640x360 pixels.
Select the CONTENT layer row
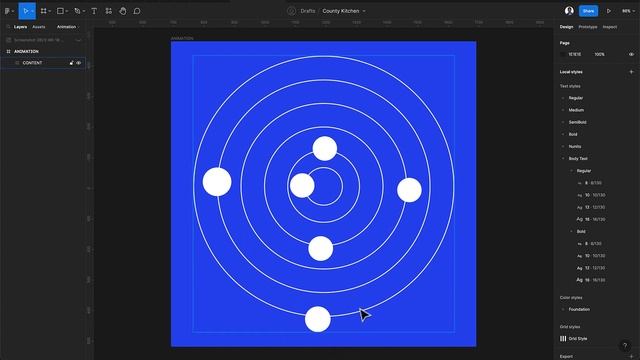click(x=43, y=63)
